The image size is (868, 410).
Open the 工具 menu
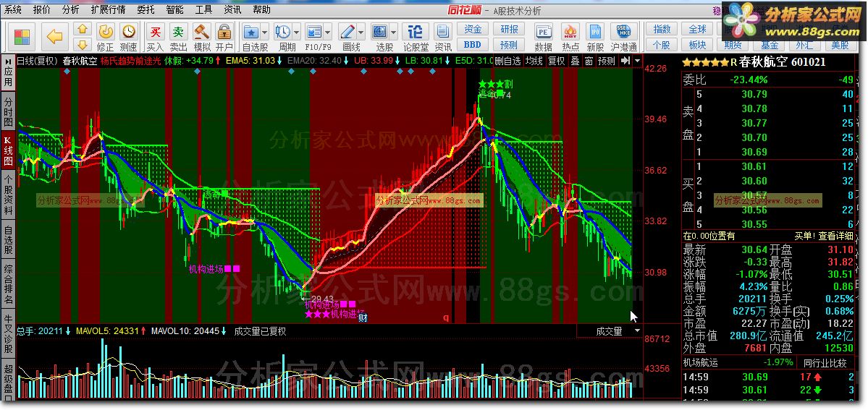(x=203, y=9)
